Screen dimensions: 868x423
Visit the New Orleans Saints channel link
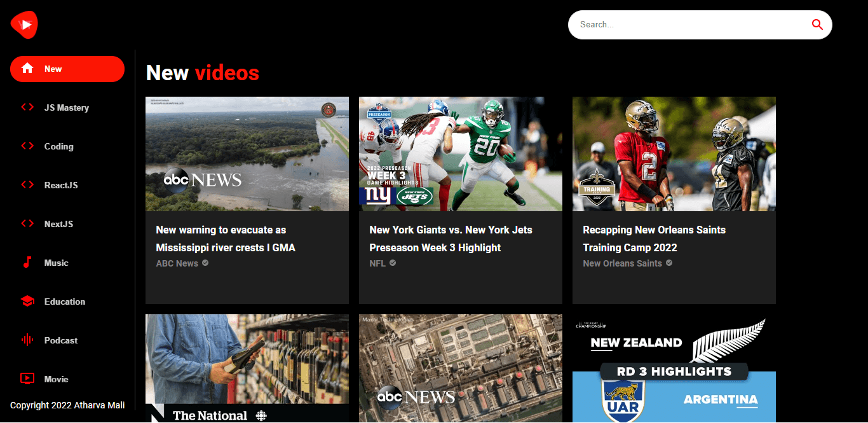[x=623, y=263]
